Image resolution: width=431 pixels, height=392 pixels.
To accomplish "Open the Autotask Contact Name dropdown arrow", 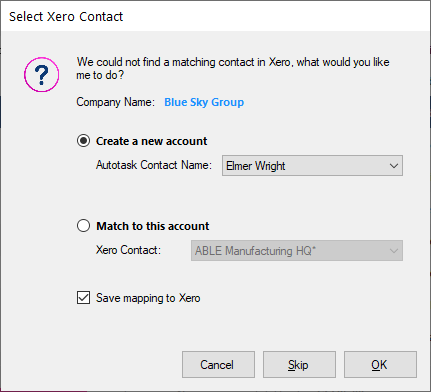I will click(394, 166).
